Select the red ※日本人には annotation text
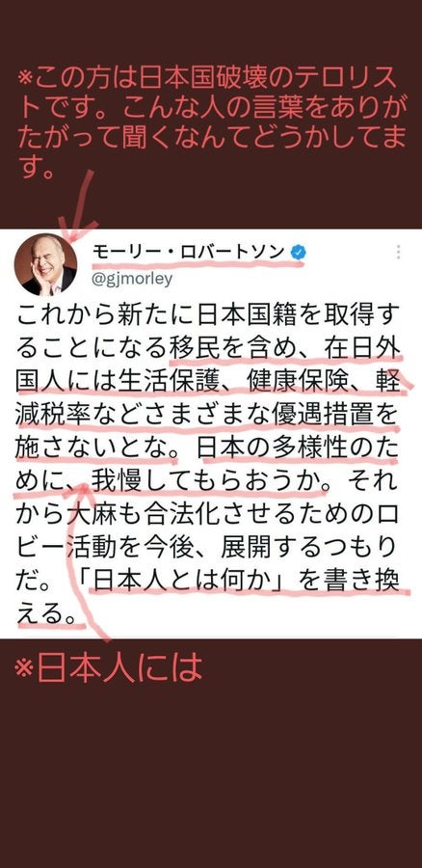Image resolution: width=422 pixels, height=868 pixels. (x=108, y=668)
